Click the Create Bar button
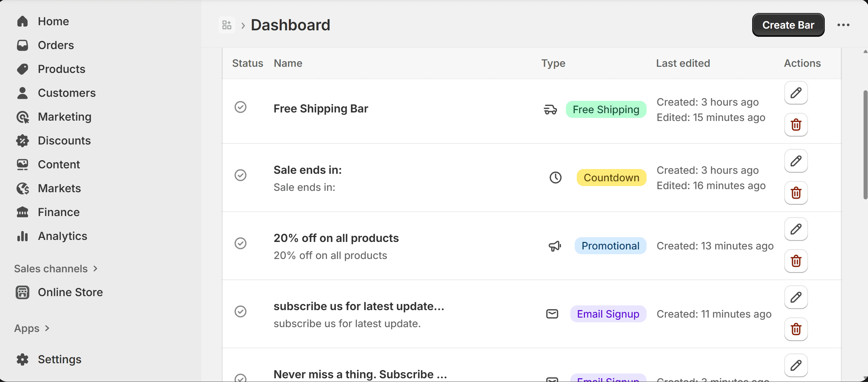The height and width of the screenshot is (382, 868). (788, 25)
